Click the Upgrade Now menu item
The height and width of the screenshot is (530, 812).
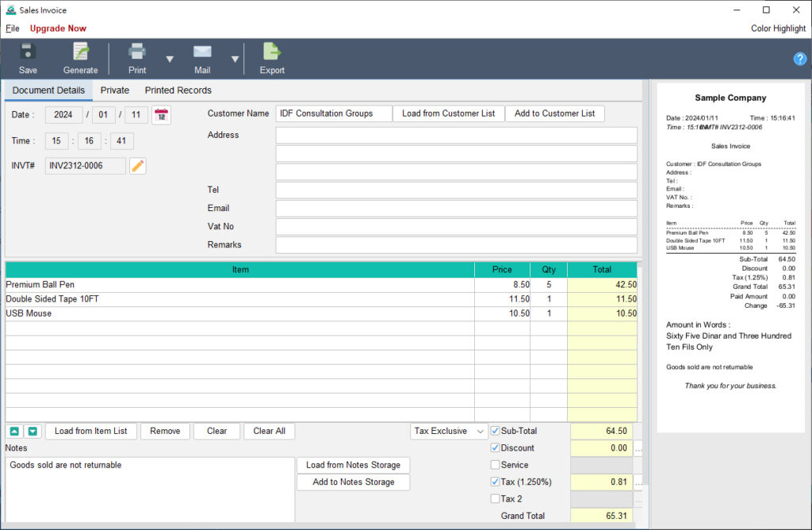click(x=58, y=29)
